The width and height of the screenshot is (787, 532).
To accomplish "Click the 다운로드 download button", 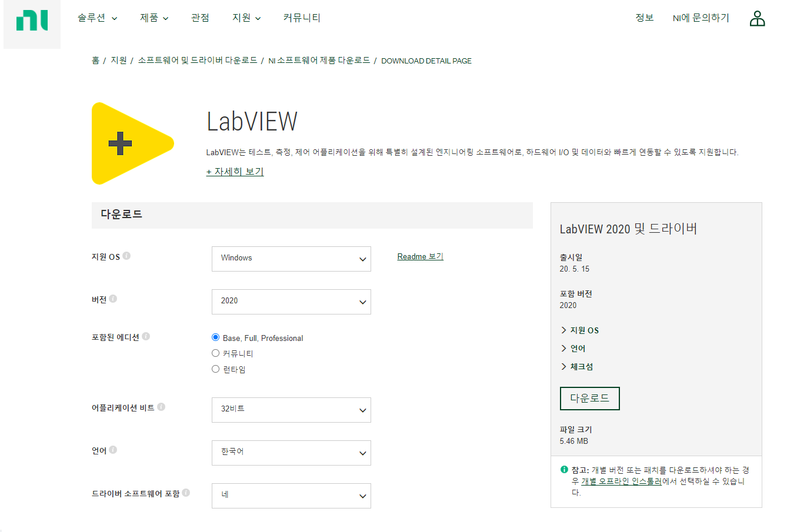I will point(590,399).
